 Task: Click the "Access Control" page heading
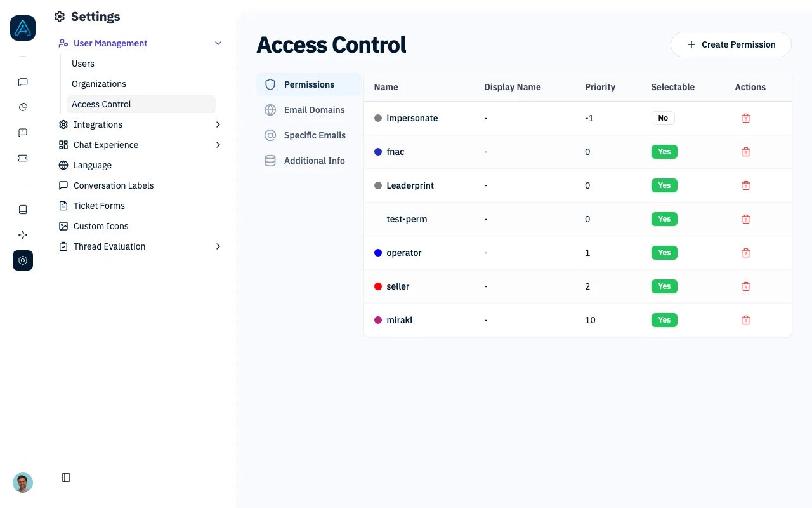(331, 45)
